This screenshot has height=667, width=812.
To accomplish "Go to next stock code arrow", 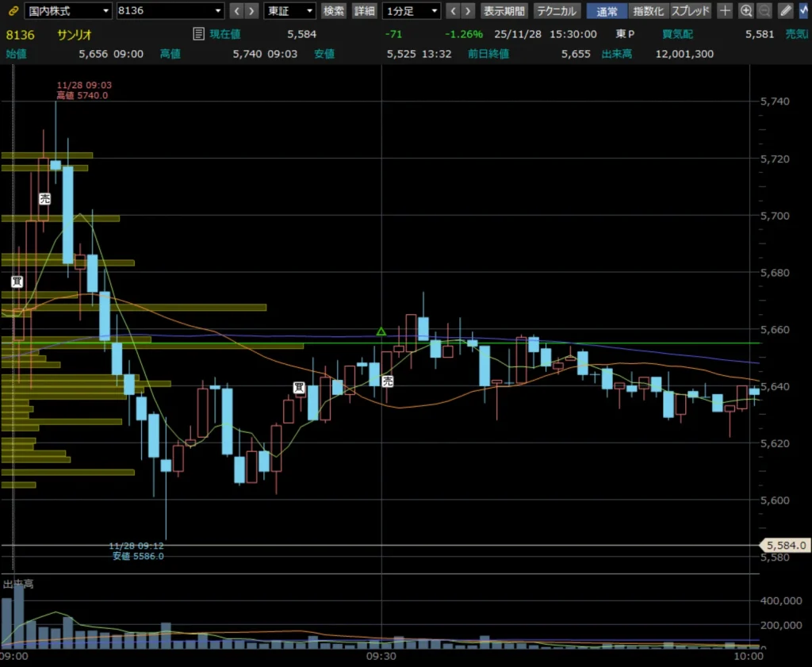I will coord(251,11).
